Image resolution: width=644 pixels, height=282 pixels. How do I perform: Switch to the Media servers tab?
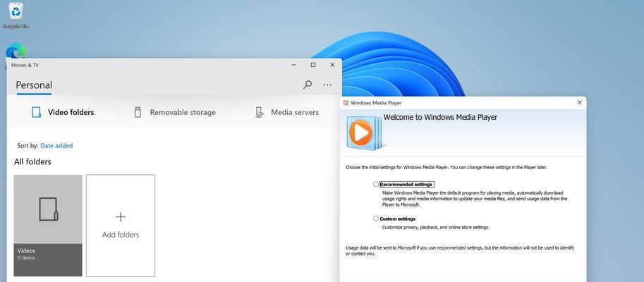point(286,112)
